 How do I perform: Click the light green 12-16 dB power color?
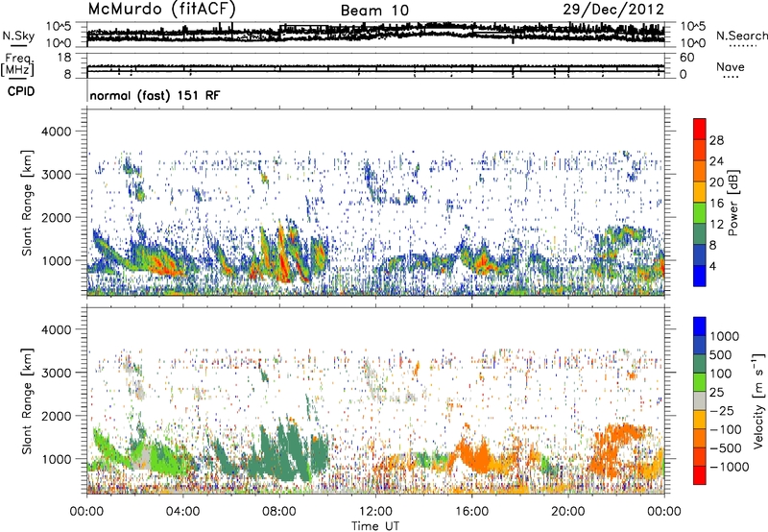pyautogui.click(x=700, y=213)
